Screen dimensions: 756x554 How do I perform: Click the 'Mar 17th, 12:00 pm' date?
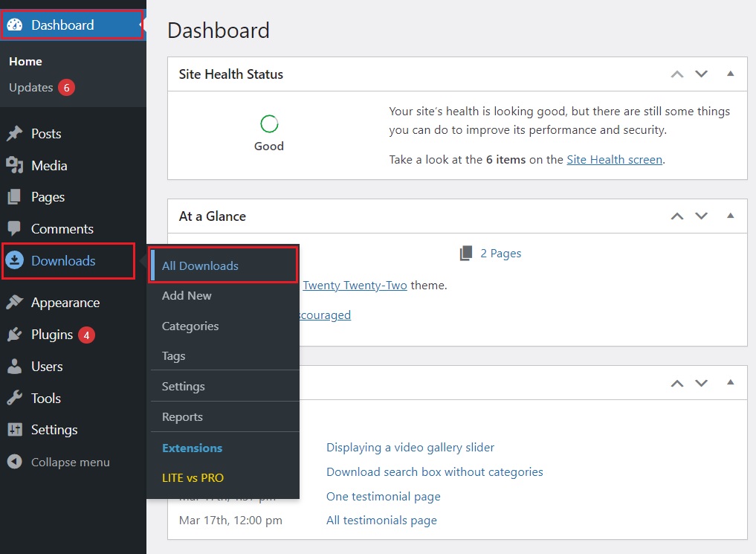[x=230, y=521]
